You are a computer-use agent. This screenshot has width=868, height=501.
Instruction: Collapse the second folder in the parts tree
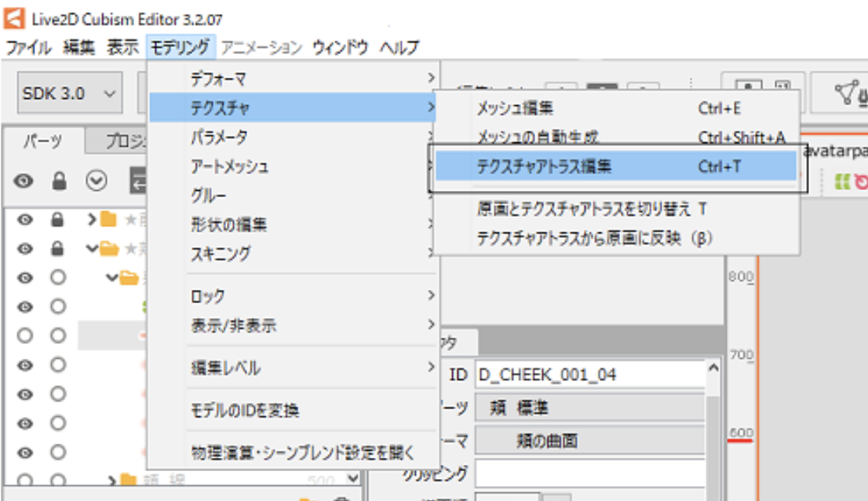coord(92,250)
